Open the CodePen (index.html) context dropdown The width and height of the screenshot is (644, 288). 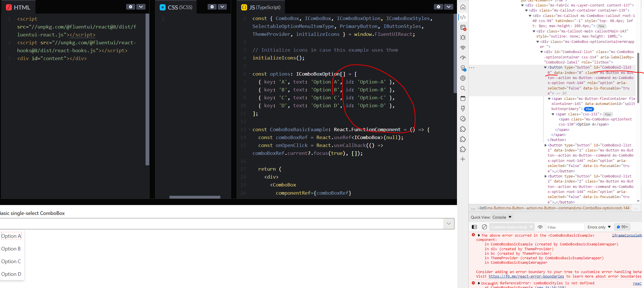[512, 227]
